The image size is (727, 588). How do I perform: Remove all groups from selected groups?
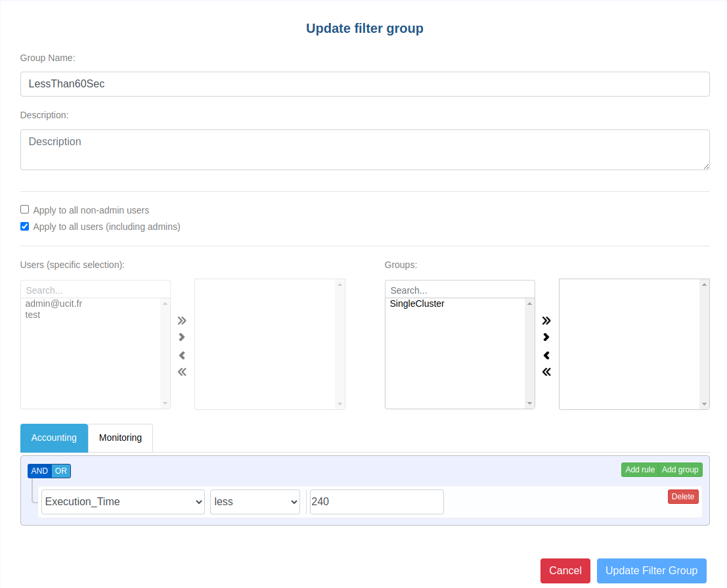pos(546,372)
